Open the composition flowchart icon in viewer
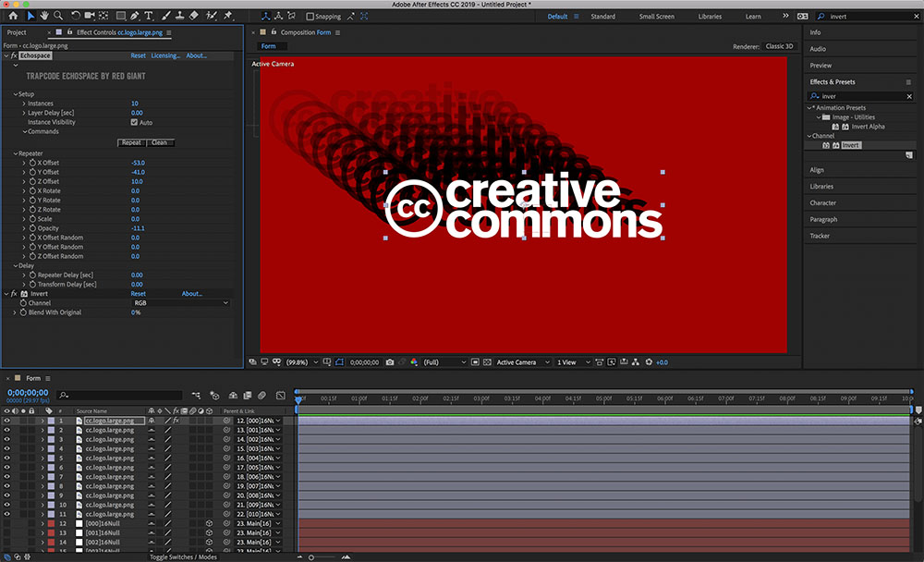Screen dimensions: 924x562 636,362
